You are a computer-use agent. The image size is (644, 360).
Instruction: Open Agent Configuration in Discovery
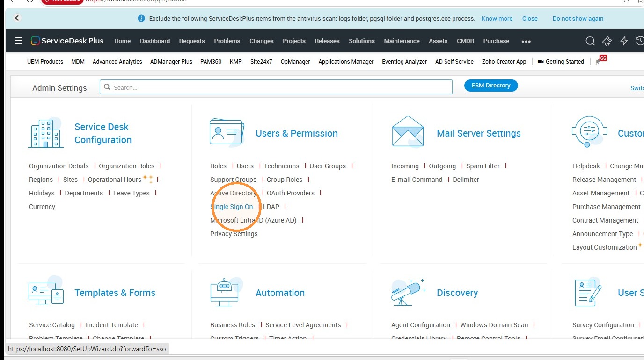[x=421, y=325]
